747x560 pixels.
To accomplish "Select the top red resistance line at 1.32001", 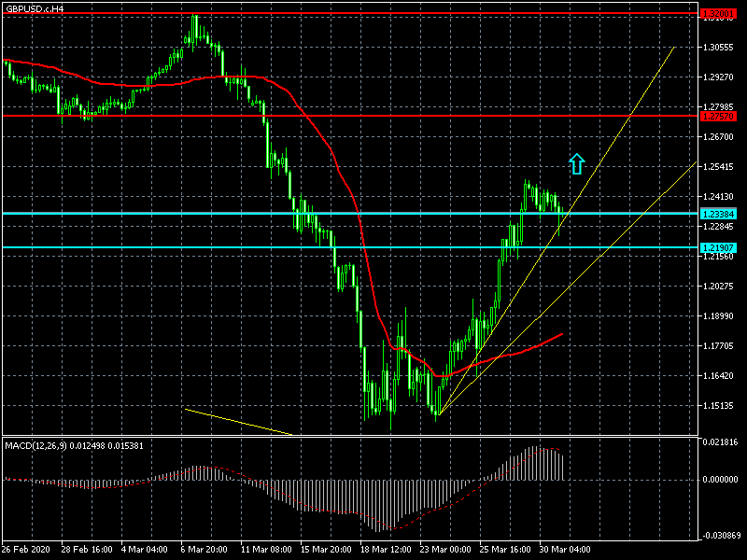I will (373, 14).
